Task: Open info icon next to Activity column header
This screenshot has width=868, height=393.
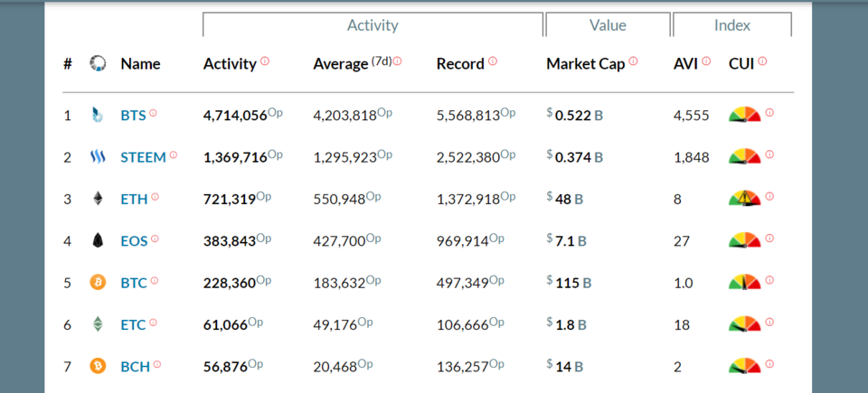Action: point(265,61)
